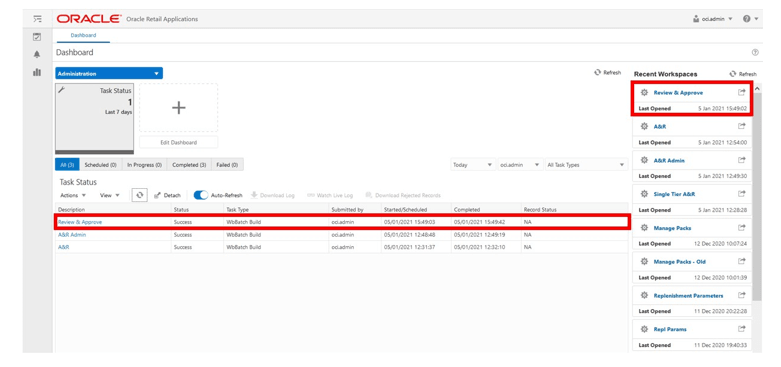The height and width of the screenshot is (367, 781).
Task: Add a new dashboard tile with plus
Action: click(178, 108)
